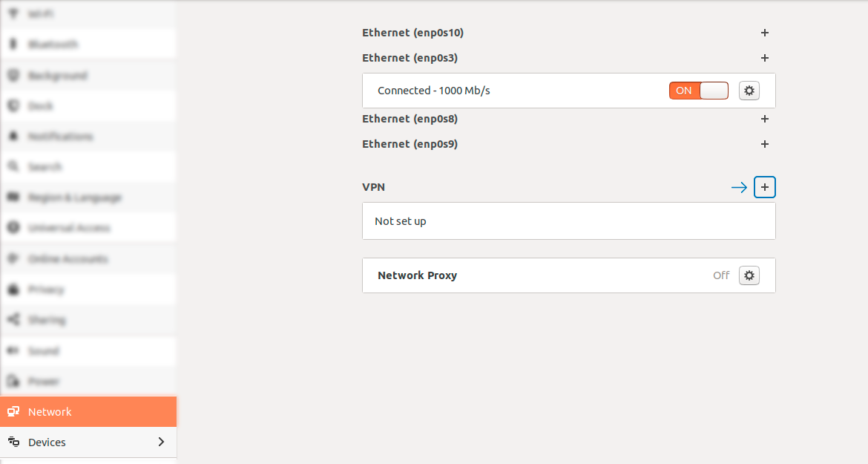Add a profile for Ethernet (enp0s8)
This screenshot has height=464, width=868.
point(764,119)
